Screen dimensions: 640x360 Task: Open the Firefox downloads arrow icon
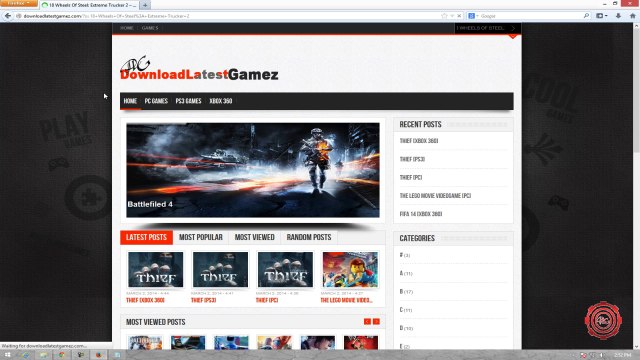[x=618, y=16]
